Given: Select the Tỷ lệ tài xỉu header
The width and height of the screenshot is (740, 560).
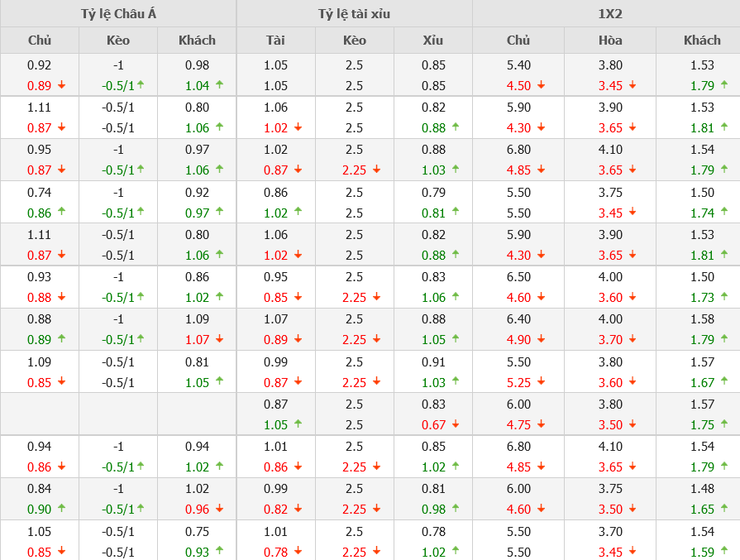Looking at the screenshot, I should pyautogui.click(x=354, y=13).
